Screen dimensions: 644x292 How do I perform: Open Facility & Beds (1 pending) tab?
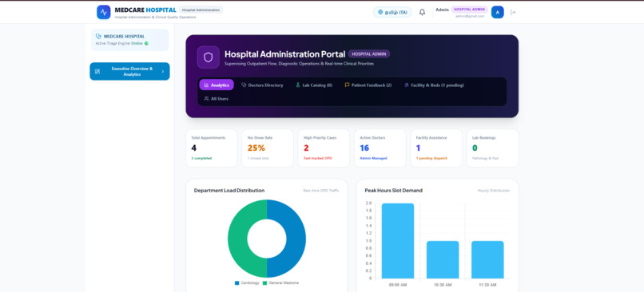point(434,85)
